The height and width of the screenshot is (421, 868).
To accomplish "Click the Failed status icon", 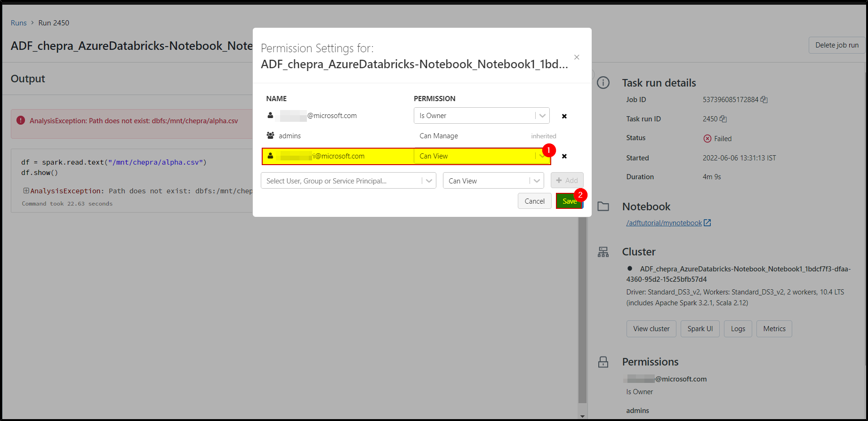I will (707, 138).
